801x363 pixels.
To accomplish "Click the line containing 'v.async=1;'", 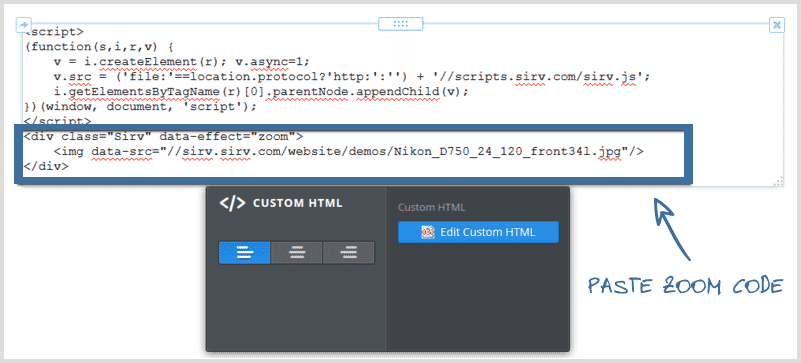I will pyautogui.click(x=181, y=62).
